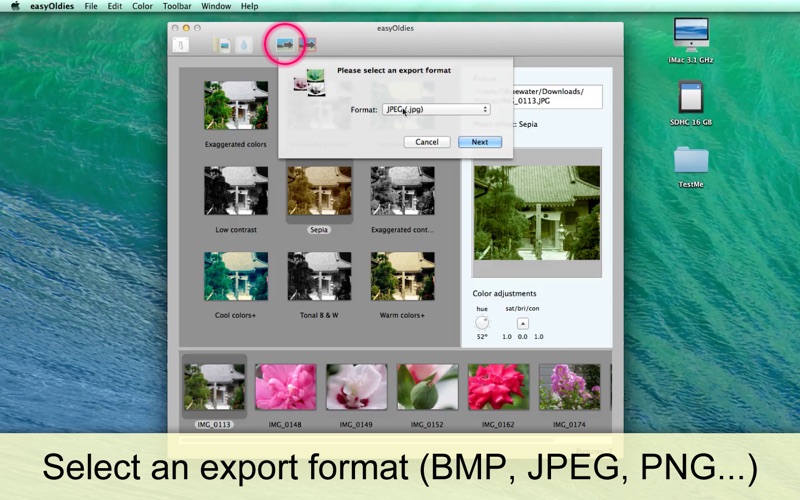Screen dimensions: 800x500
Task: Select the SDHC 16 GB card icon
Action: 691,97
